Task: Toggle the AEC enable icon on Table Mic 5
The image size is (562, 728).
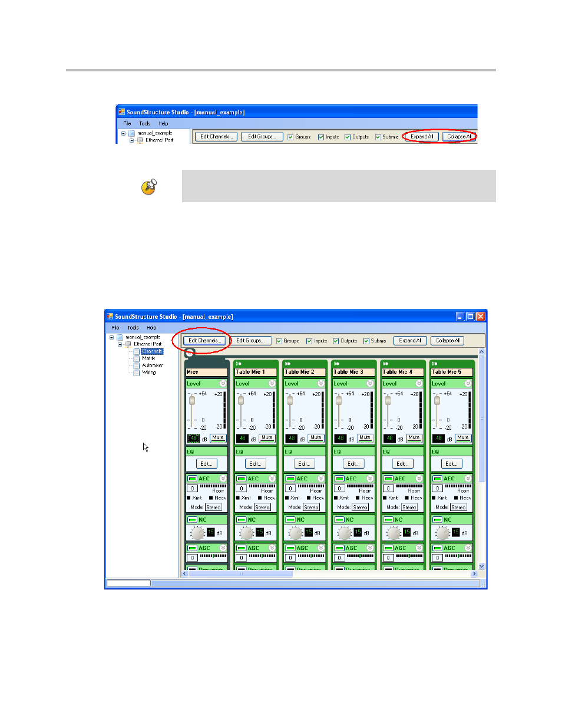Action: tap(438, 479)
